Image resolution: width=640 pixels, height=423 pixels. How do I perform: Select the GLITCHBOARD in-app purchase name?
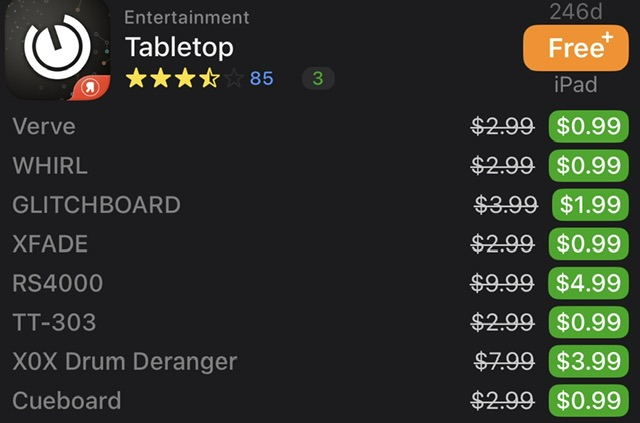click(96, 205)
